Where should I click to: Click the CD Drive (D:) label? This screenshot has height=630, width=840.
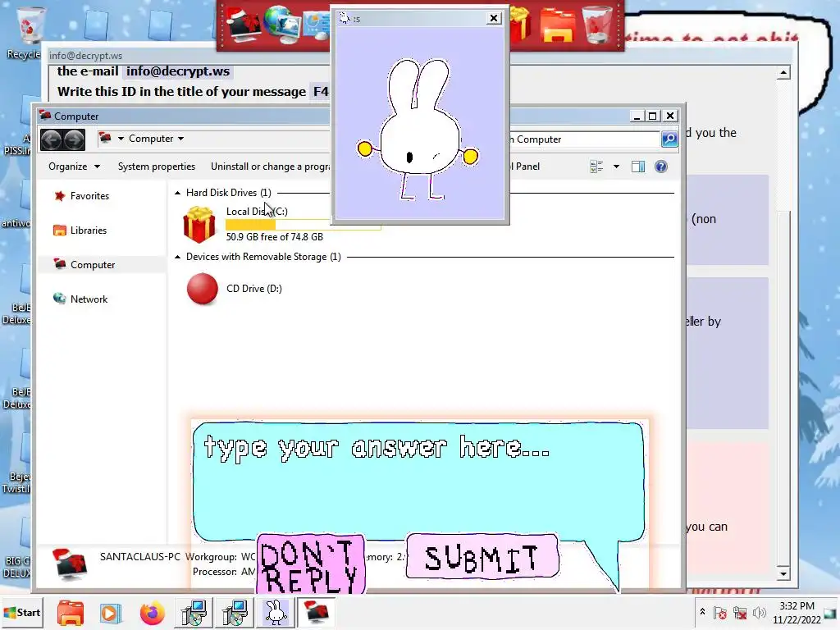pos(254,289)
